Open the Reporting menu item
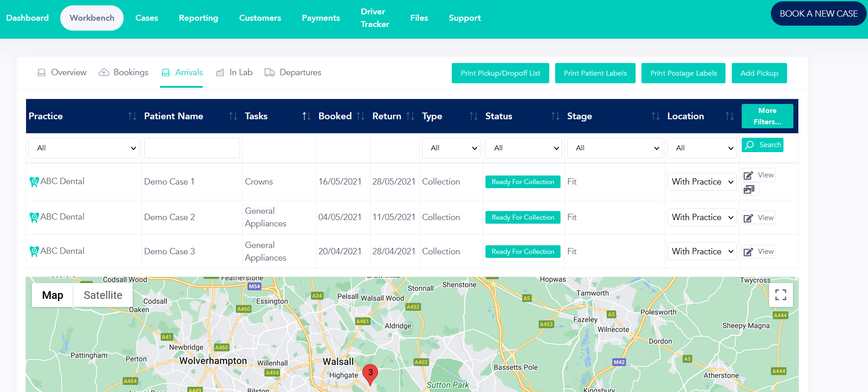Screen dimensions: 868x392 pyautogui.click(x=198, y=18)
